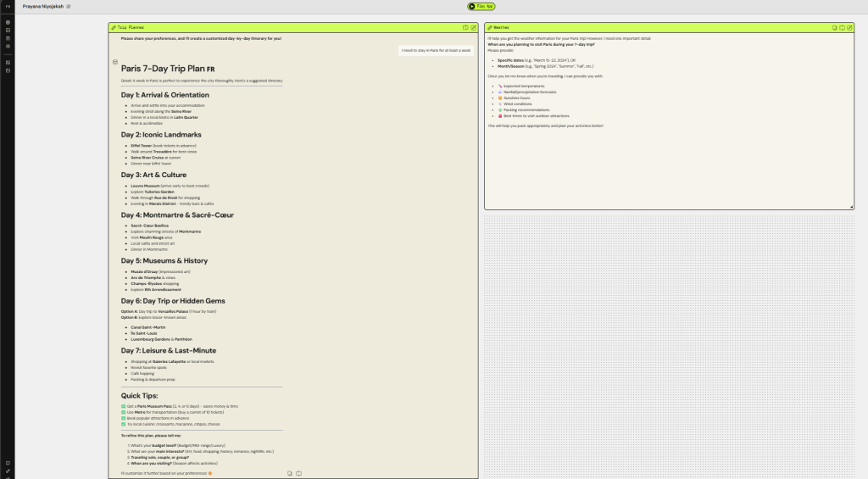Click the Prayana Niyojakah project name
Viewport: 868px width, 479px height.
point(43,6)
